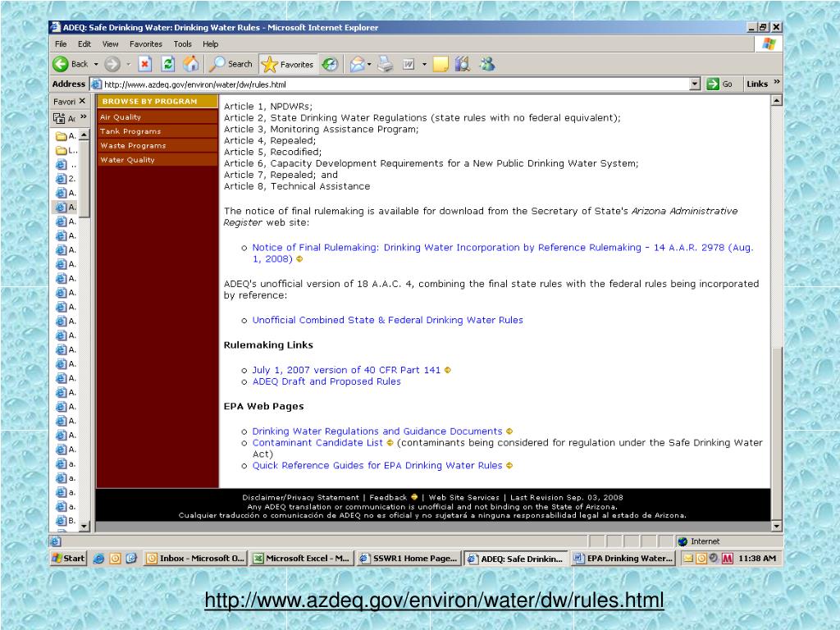This screenshot has width=840, height=630.
Task: Open the View menu
Action: pyautogui.click(x=111, y=44)
